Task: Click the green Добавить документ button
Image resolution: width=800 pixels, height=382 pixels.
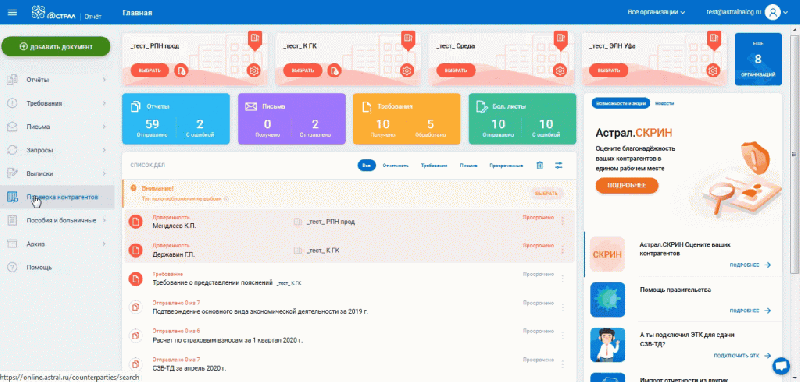Action: pos(56,46)
